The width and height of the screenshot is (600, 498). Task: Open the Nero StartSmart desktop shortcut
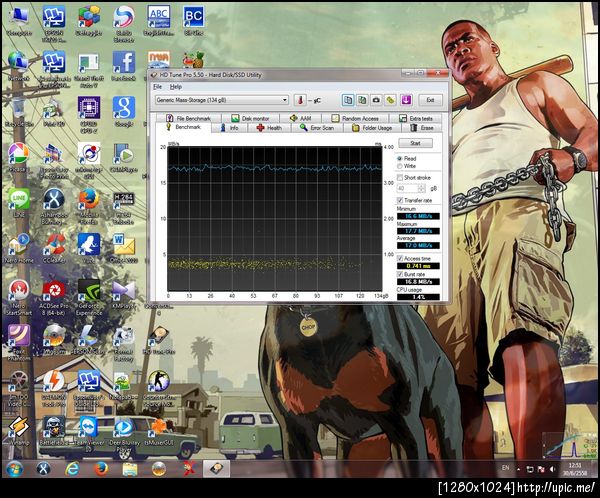coord(19,298)
